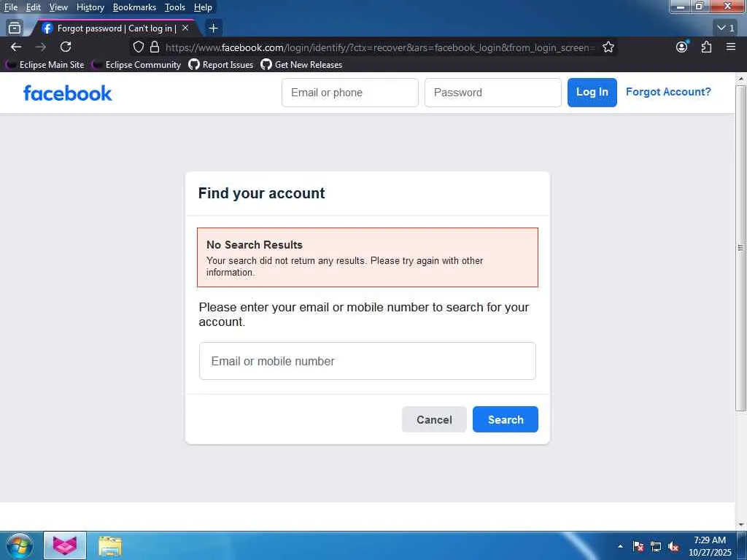Open the Get New Releases bookmark

pos(301,65)
